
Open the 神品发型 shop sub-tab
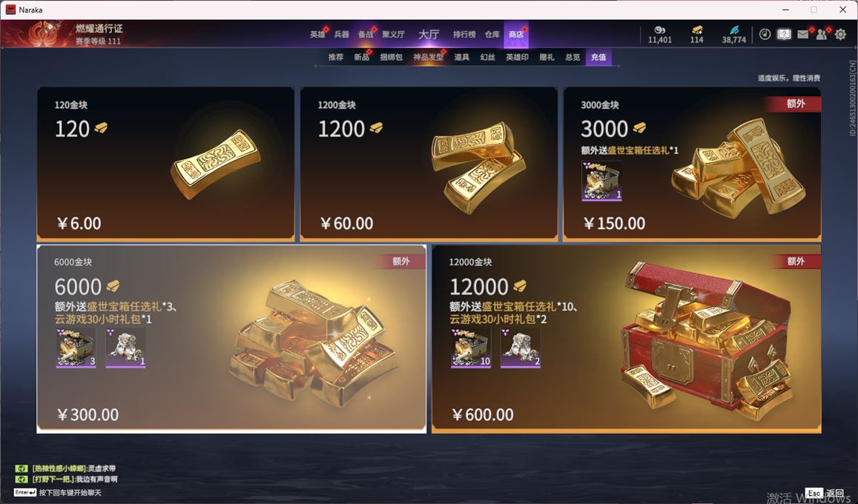428,57
